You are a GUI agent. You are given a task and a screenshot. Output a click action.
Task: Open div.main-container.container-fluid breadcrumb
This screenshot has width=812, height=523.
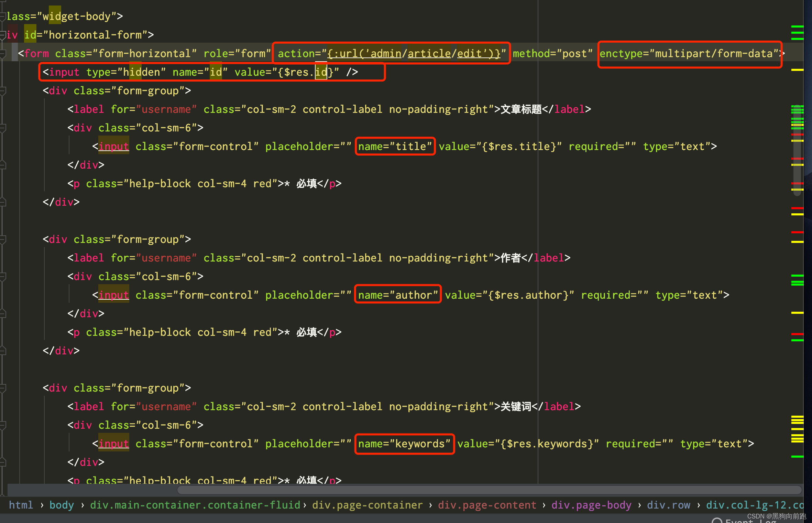pos(195,505)
